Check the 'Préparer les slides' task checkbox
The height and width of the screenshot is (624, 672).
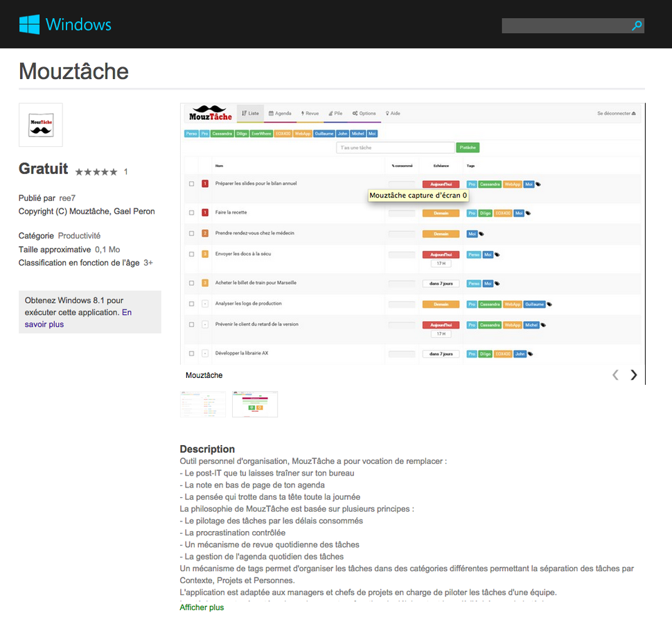(192, 184)
